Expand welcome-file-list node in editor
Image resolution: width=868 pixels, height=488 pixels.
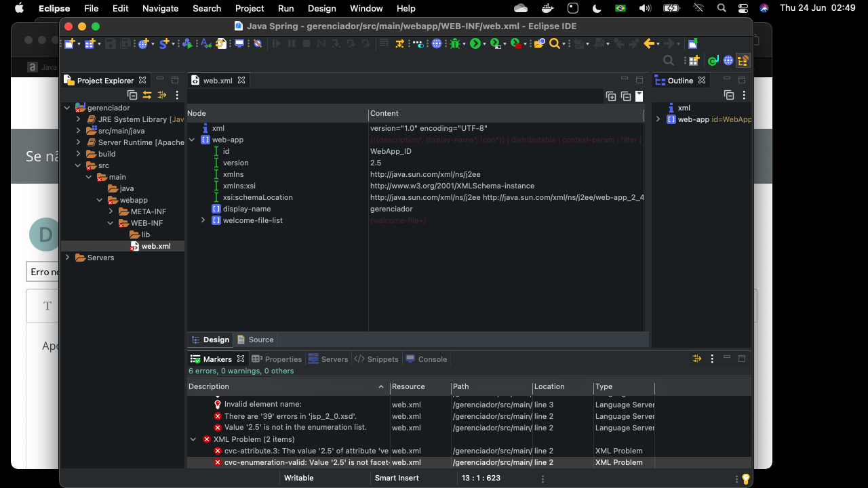click(x=203, y=220)
